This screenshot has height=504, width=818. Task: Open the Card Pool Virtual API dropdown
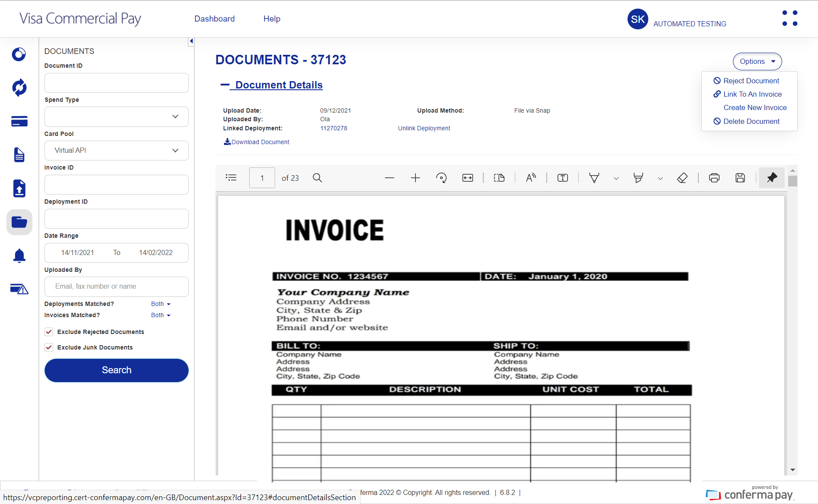coord(117,151)
